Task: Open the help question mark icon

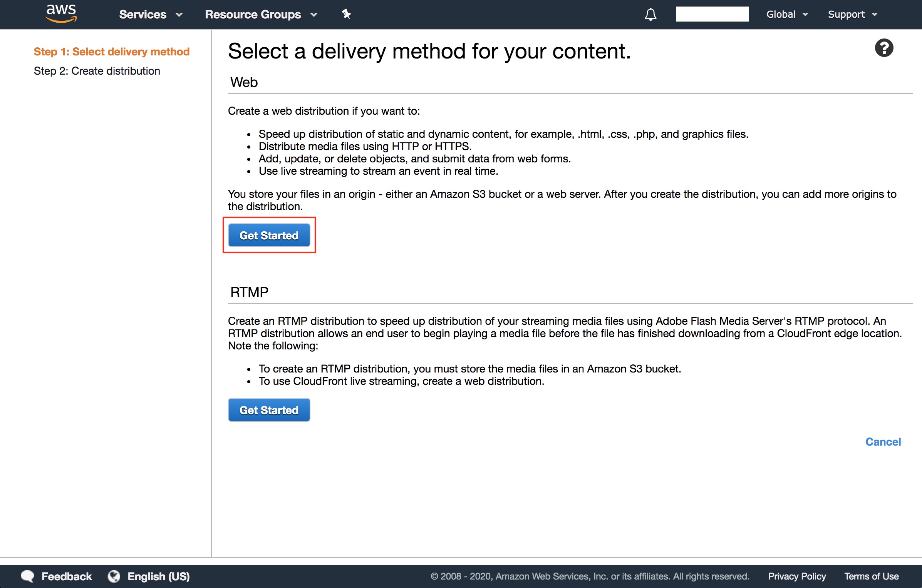Action: pyautogui.click(x=884, y=48)
